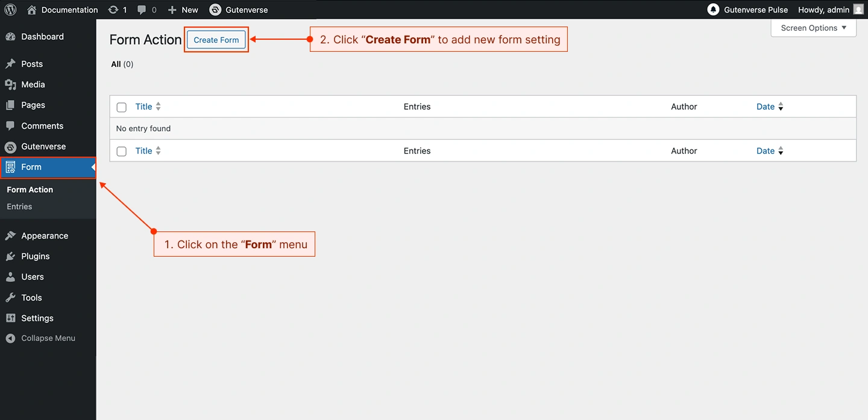Check the select-all box in table header

point(122,107)
